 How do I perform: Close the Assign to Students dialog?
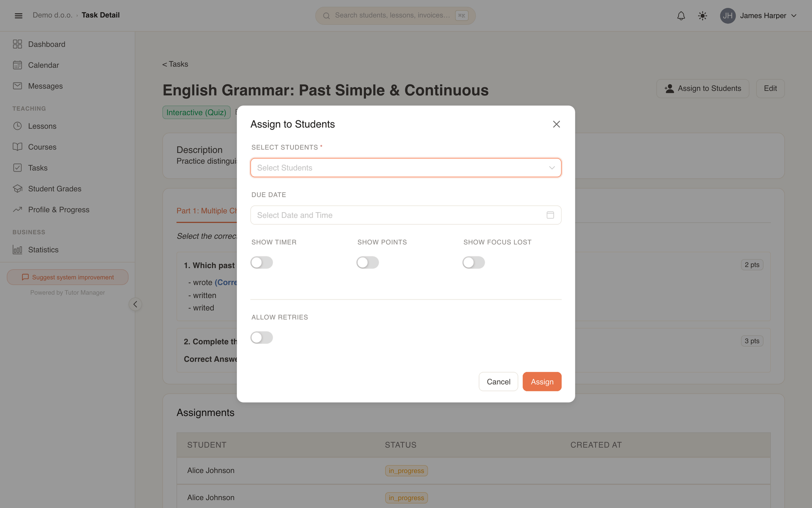point(556,124)
